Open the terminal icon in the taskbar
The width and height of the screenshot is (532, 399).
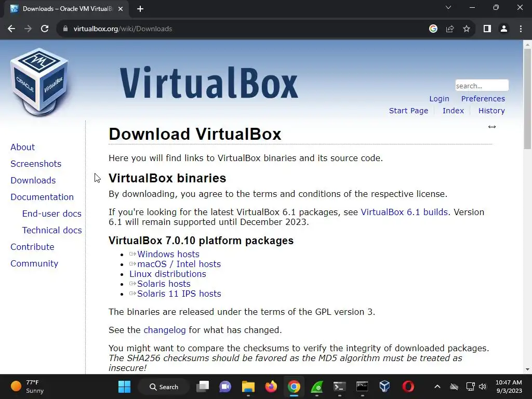[x=339, y=387]
